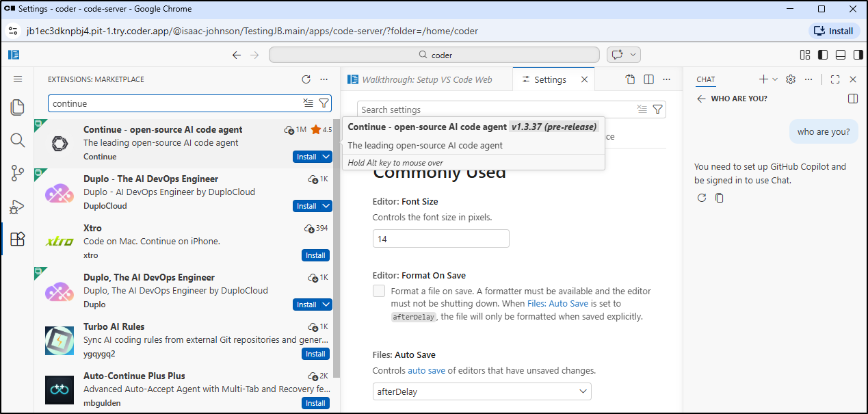The image size is (868, 414).
Task: Open the Run and Debug view
Action: pyautogui.click(x=18, y=206)
